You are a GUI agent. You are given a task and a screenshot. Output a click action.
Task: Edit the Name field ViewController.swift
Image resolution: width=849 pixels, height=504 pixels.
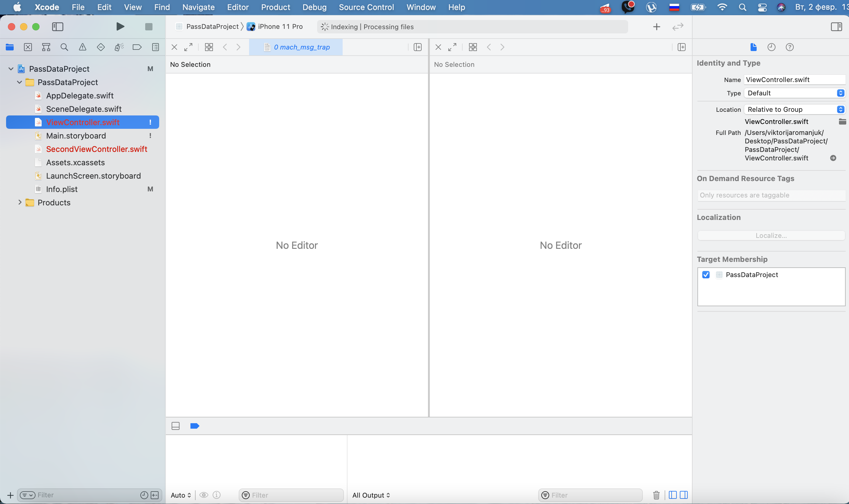pos(794,80)
